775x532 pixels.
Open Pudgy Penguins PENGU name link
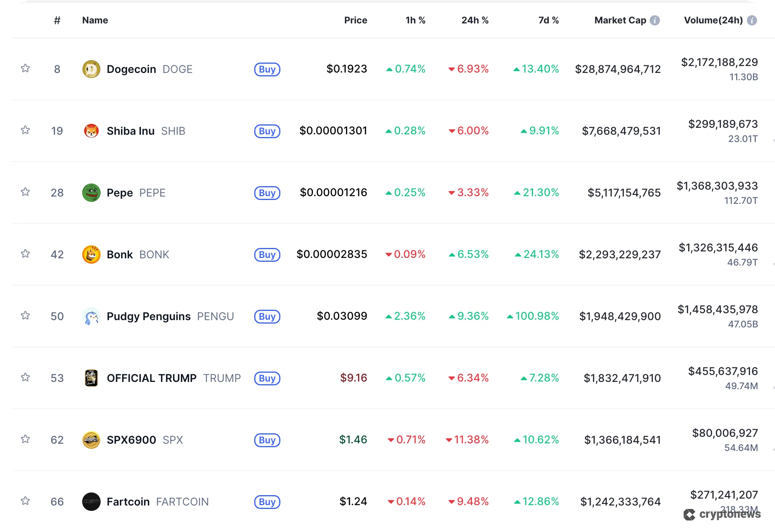point(170,316)
